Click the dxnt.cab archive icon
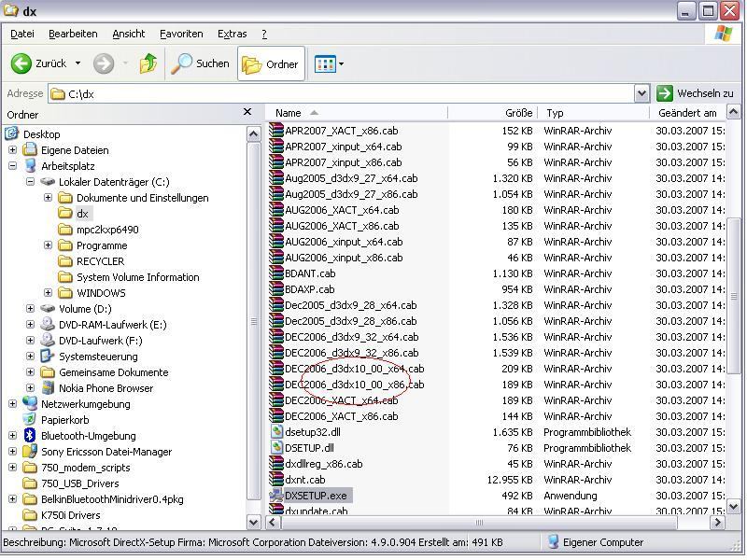Screen dimensions: 747x560 tap(276, 479)
